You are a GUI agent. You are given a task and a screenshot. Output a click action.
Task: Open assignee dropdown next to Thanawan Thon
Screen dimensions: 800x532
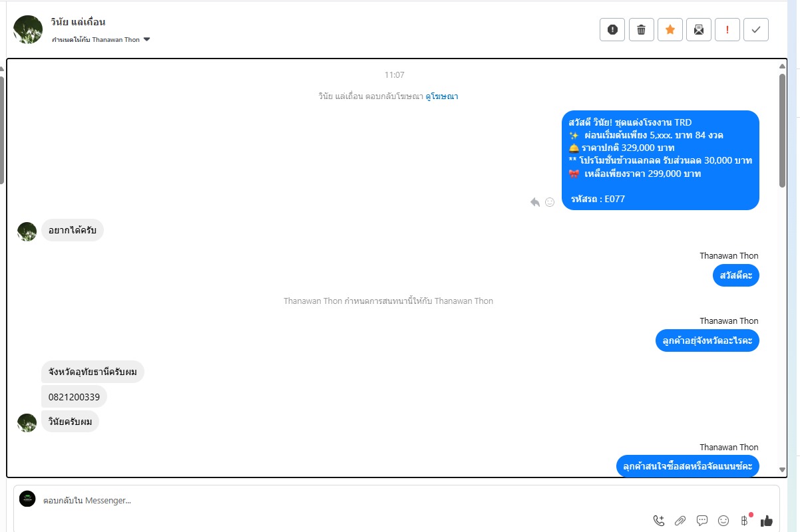[x=147, y=39]
